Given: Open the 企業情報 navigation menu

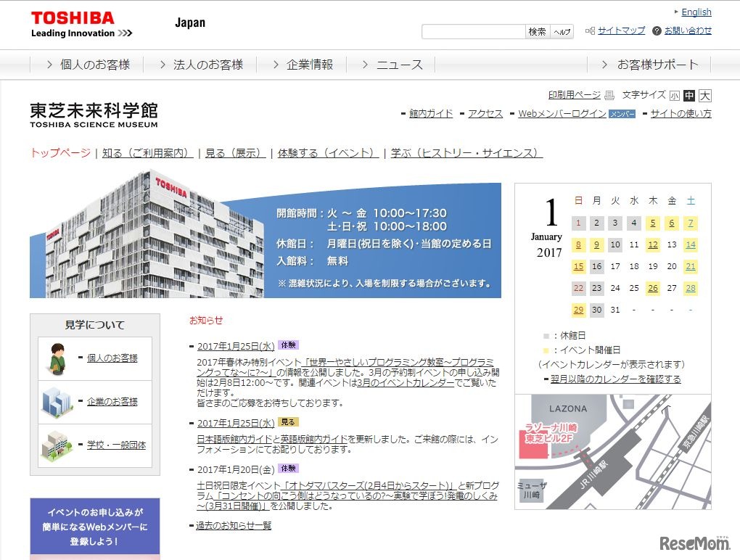Looking at the screenshot, I should pos(303,65).
